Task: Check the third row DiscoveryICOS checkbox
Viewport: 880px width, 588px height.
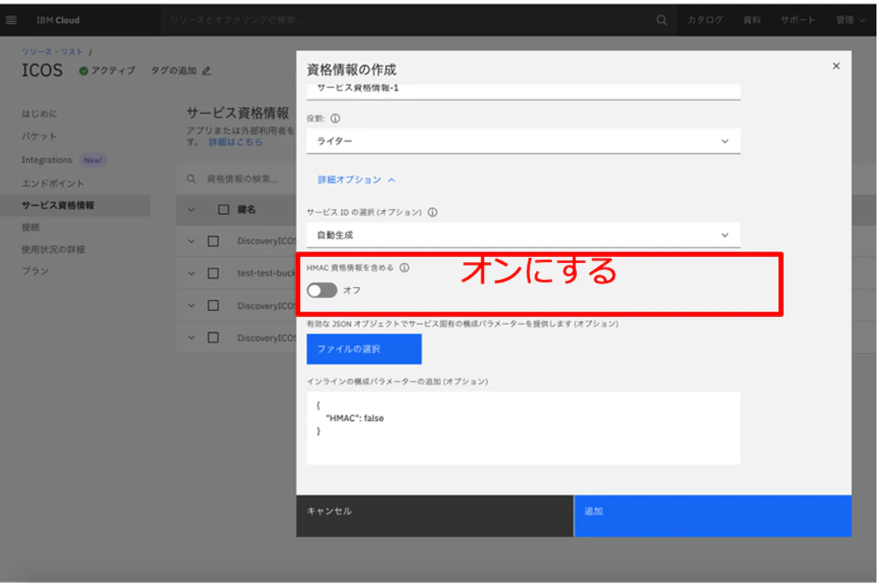Action: coord(213,305)
